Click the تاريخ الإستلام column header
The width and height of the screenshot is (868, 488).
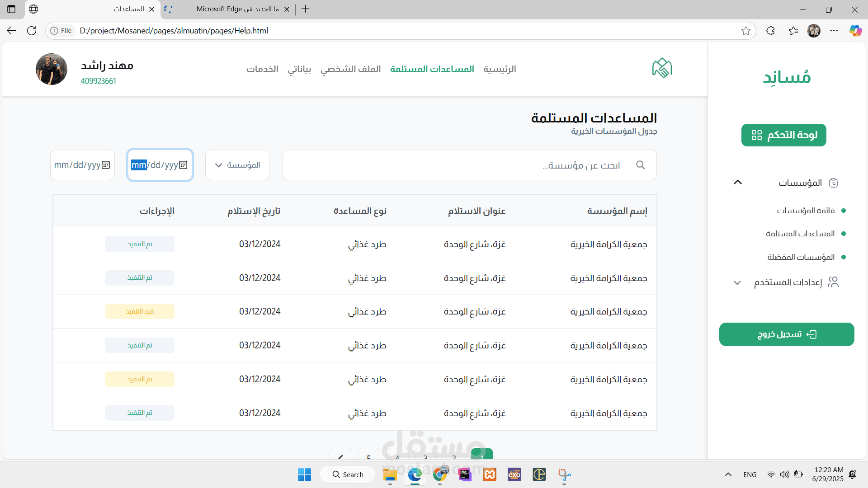point(254,211)
